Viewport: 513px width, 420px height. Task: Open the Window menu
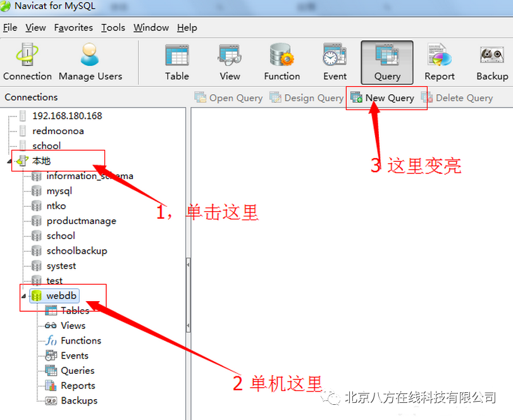click(x=151, y=27)
